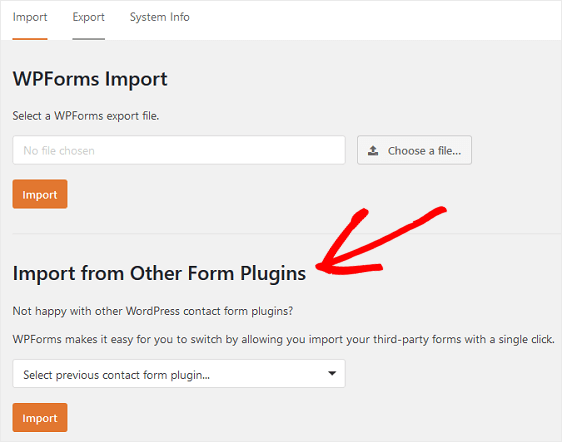Click the 'Choose a file...' label text

pos(424,151)
